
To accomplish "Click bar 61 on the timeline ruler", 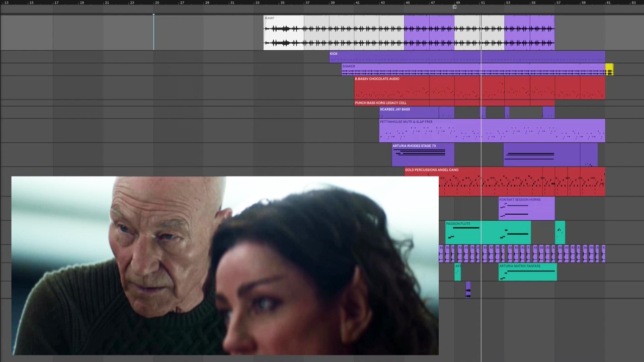I will click(609, 3).
